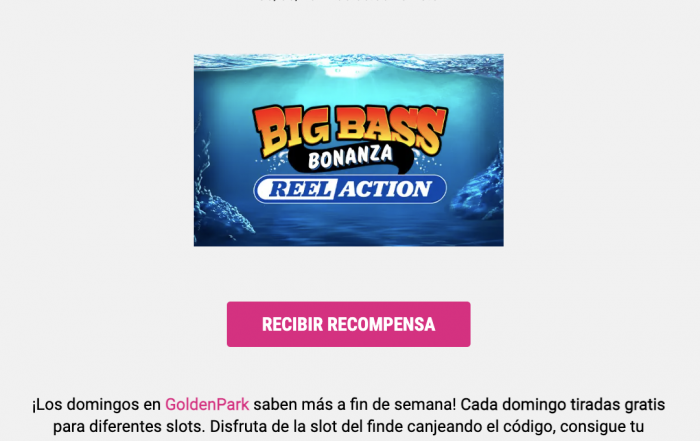This screenshot has height=441, width=700.
Task: Click the dark seabed at banner bottom
Action: [x=348, y=230]
